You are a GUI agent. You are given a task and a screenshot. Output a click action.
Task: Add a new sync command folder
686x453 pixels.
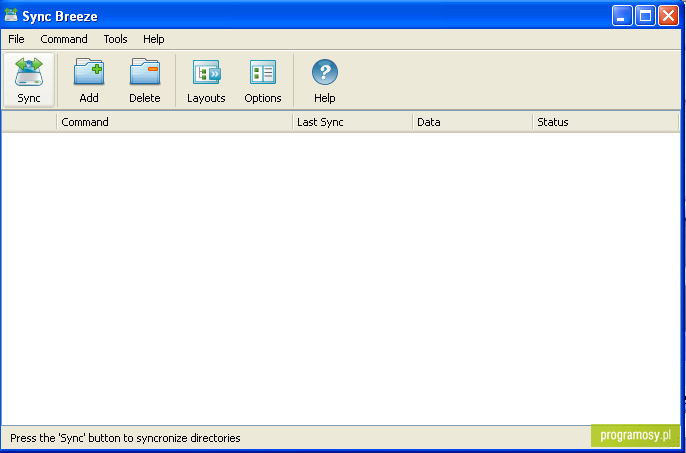click(89, 81)
